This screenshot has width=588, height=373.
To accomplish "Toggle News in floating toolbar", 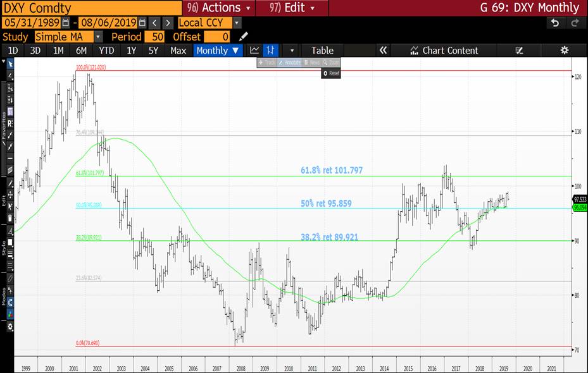I will (x=311, y=63).
